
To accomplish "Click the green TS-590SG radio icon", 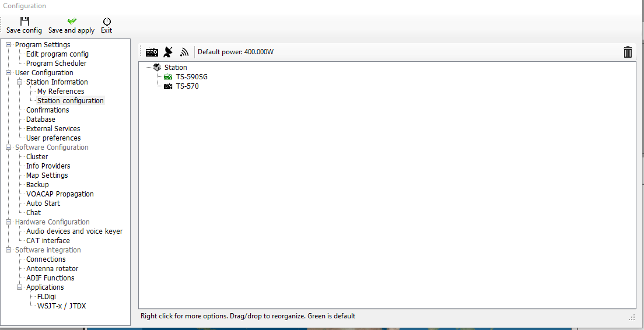I will 168,77.
